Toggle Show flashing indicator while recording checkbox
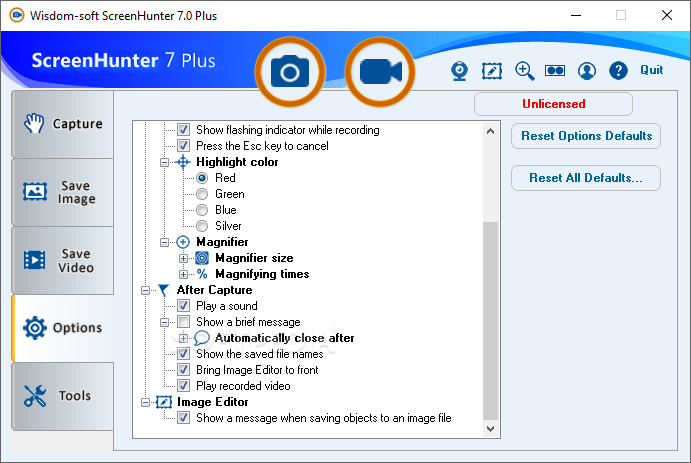The height and width of the screenshot is (463, 691). coord(183,130)
